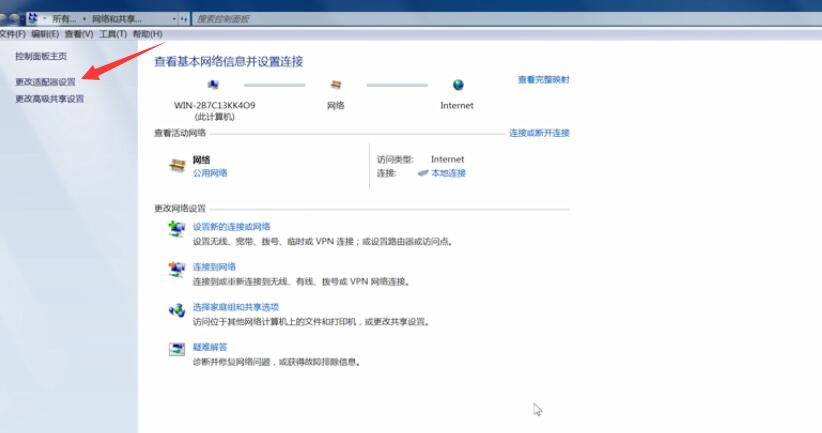This screenshot has height=433, width=822.
Task: Click the Back navigation button
Action: point(4,19)
